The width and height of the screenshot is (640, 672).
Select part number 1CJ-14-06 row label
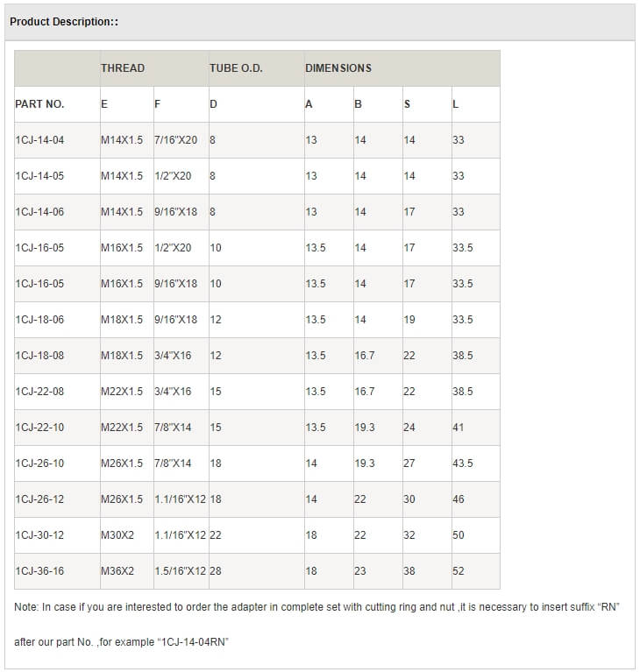point(39,212)
